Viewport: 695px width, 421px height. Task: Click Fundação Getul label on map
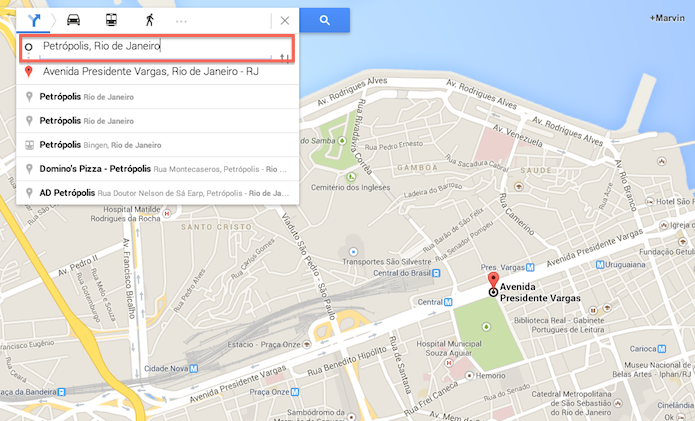pyautogui.click(x=666, y=251)
